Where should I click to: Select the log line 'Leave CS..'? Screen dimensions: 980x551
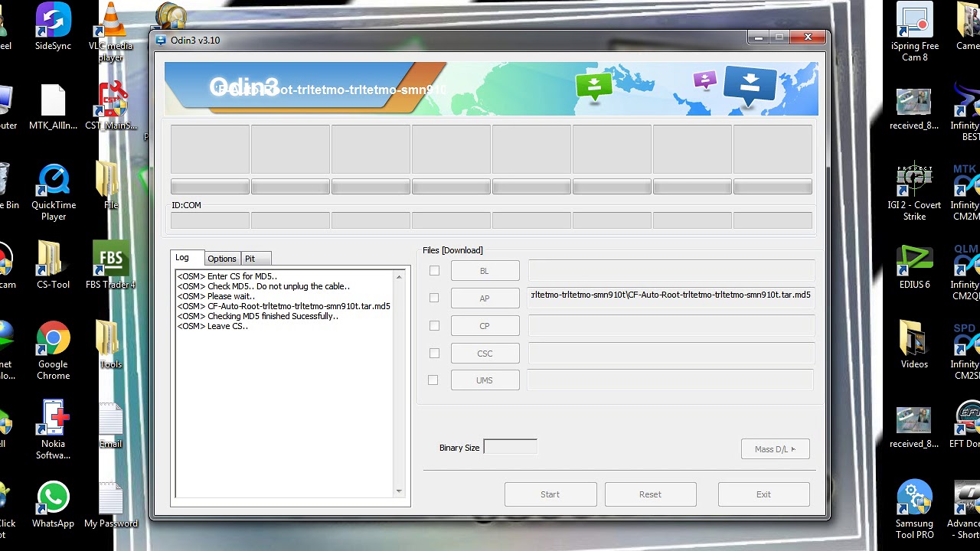(x=212, y=326)
